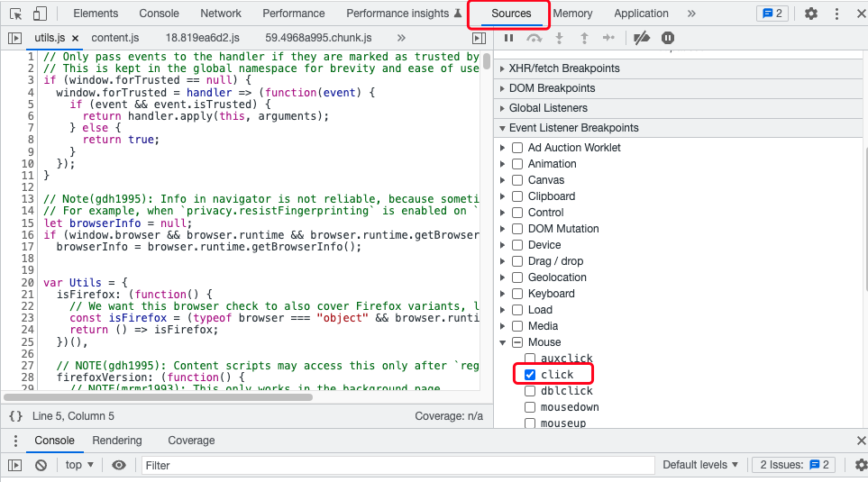Pretty print the source with braces icon
868x482 pixels.
coord(16,416)
